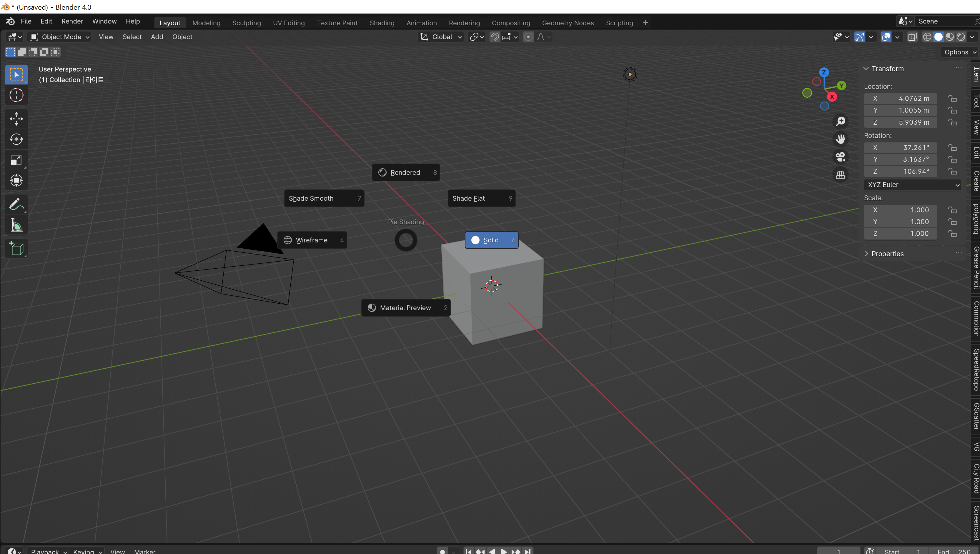Toggle viewport overlays
The height and width of the screenshot is (554, 980).
(x=886, y=37)
